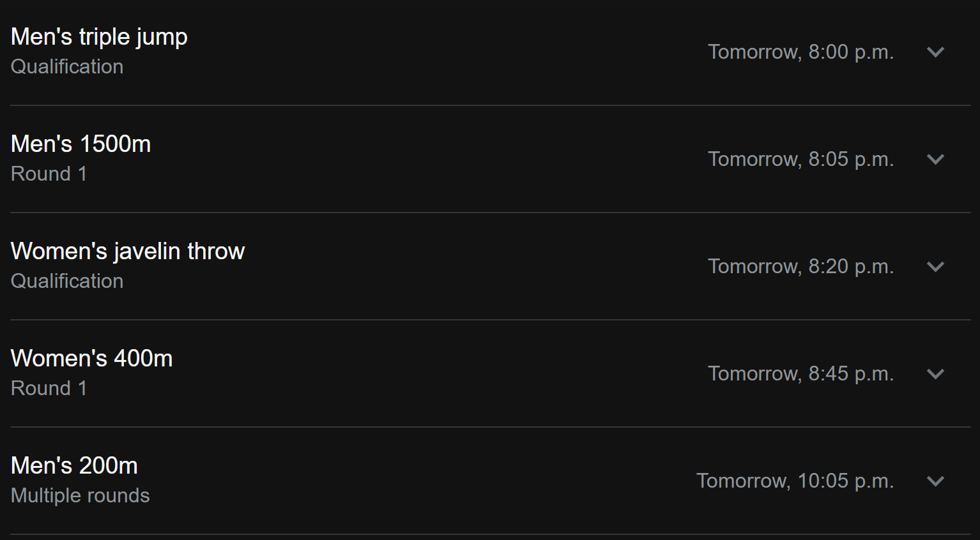Click Round 1 under Women's 400m

pyautogui.click(x=49, y=388)
